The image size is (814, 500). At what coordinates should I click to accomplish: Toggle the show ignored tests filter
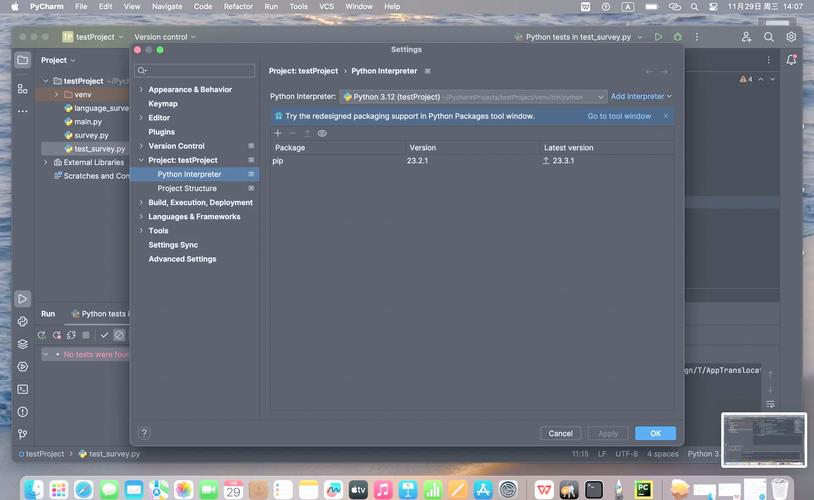pyautogui.click(x=119, y=335)
